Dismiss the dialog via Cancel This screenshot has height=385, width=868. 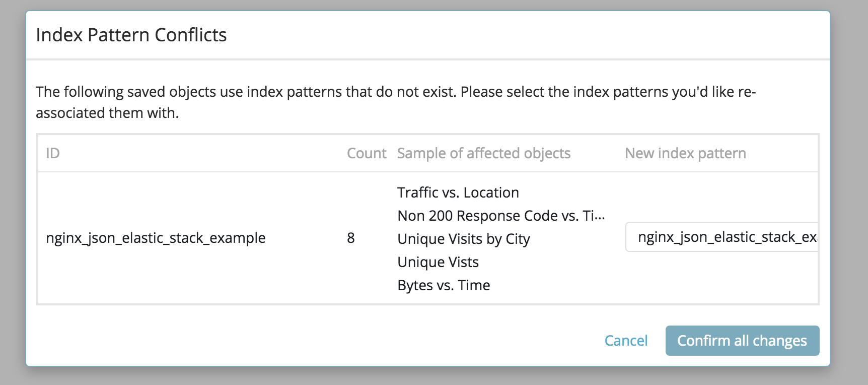(626, 341)
